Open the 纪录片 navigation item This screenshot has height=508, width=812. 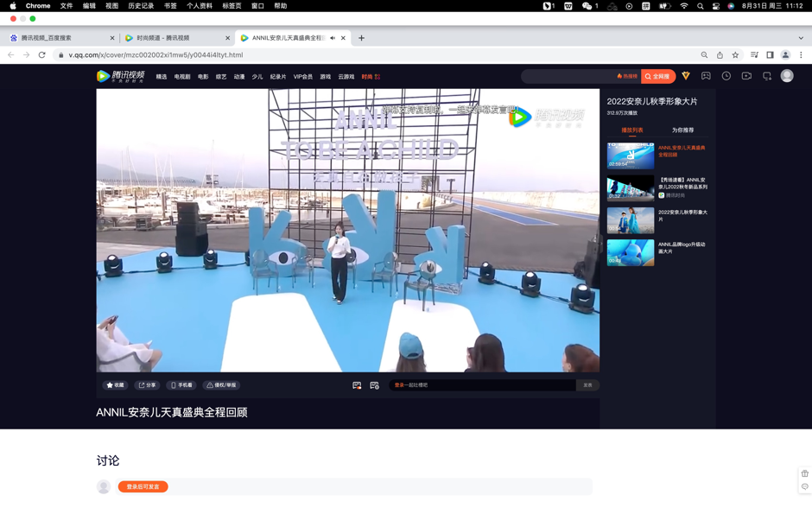point(278,77)
